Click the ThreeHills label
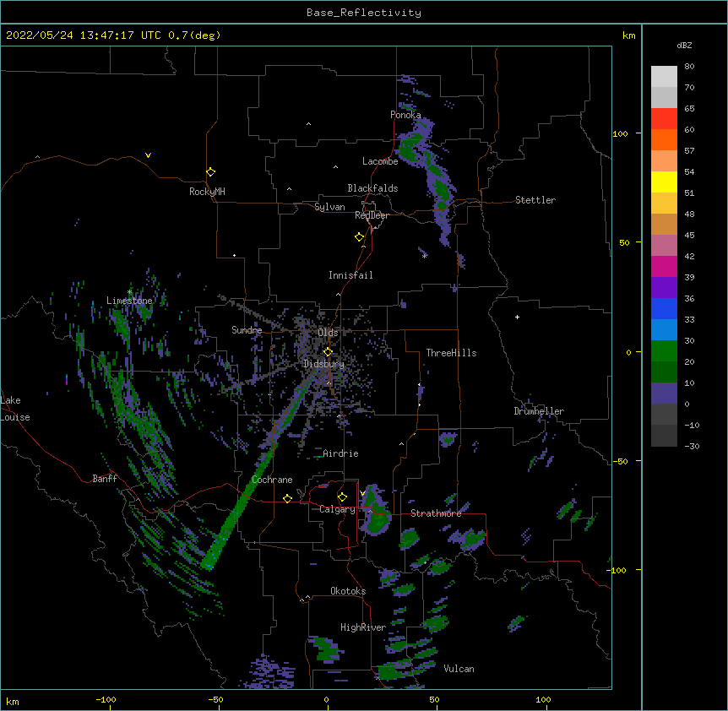Screen dimensions: 728x711 click(x=451, y=353)
